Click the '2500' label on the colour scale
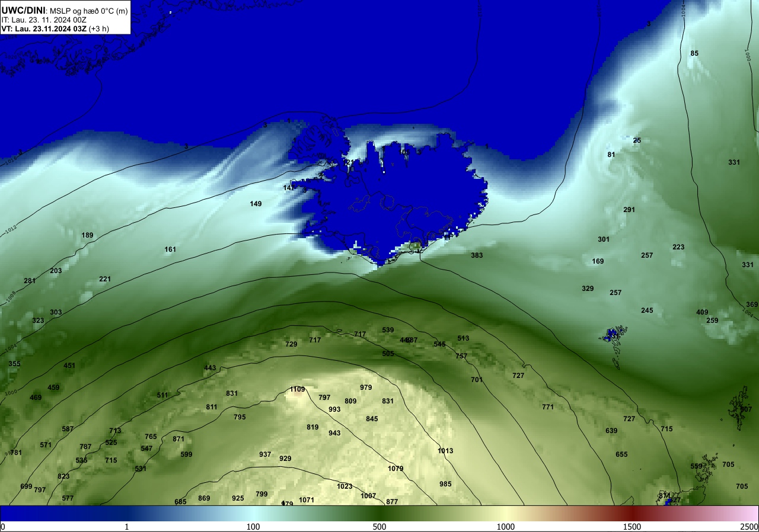Image resolution: width=759 pixels, height=532 pixels. coord(750,527)
